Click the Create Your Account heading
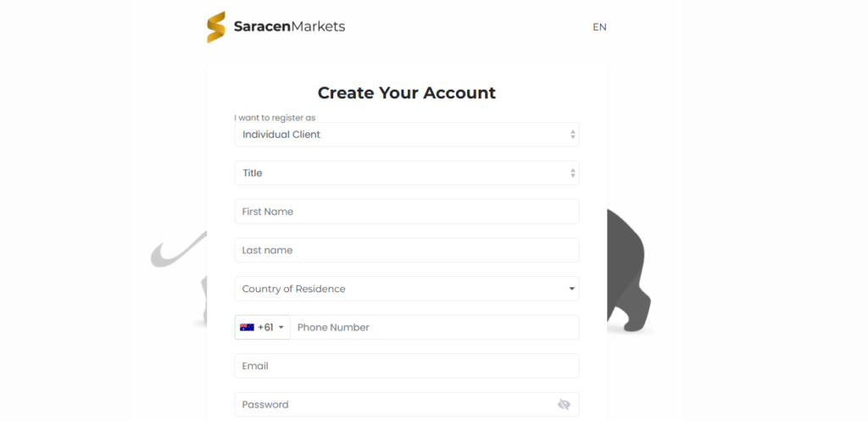This screenshot has height=421, width=868. click(407, 93)
